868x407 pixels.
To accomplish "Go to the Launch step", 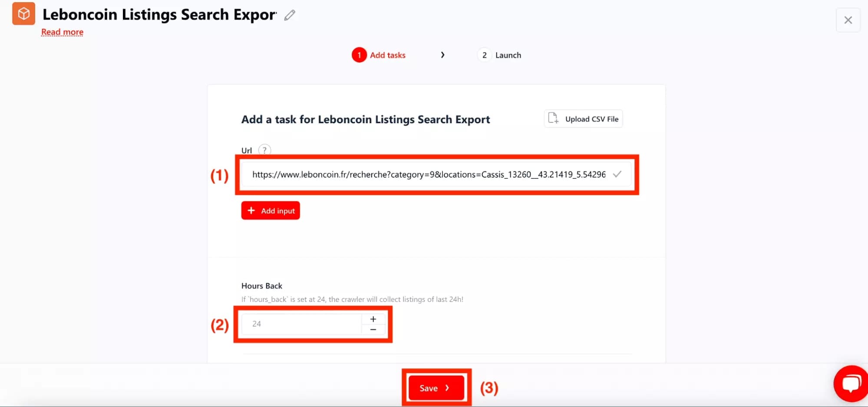I will pyautogui.click(x=500, y=55).
